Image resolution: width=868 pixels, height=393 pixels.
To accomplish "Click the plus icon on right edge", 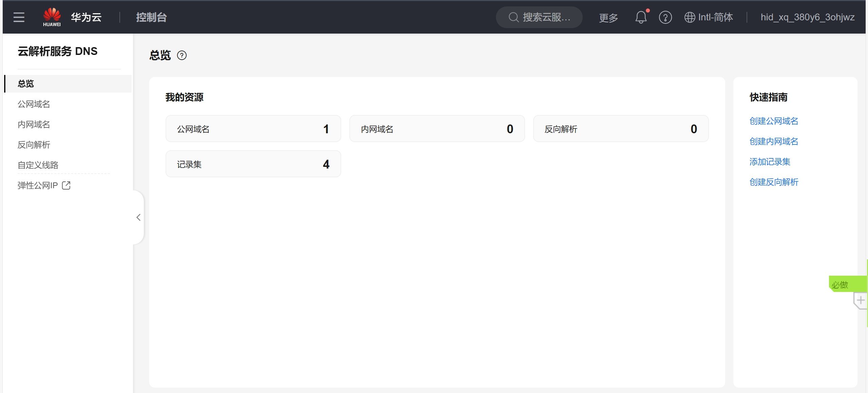I will pyautogui.click(x=861, y=300).
